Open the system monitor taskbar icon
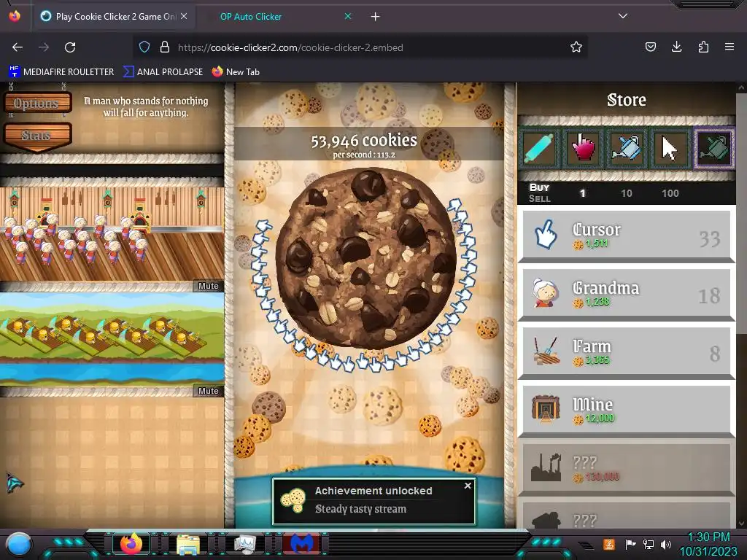747x560 pixels. [245, 544]
